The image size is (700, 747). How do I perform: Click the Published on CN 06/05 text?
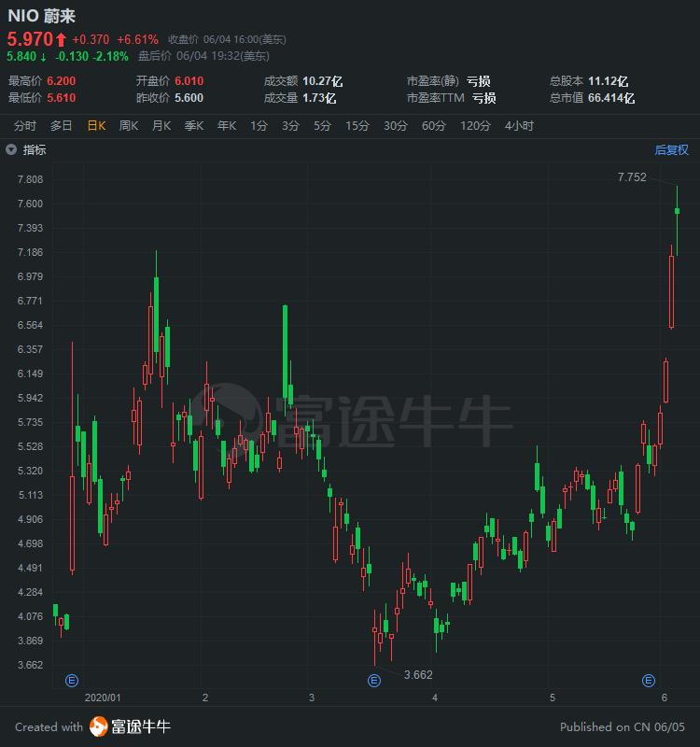click(x=623, y=727)
